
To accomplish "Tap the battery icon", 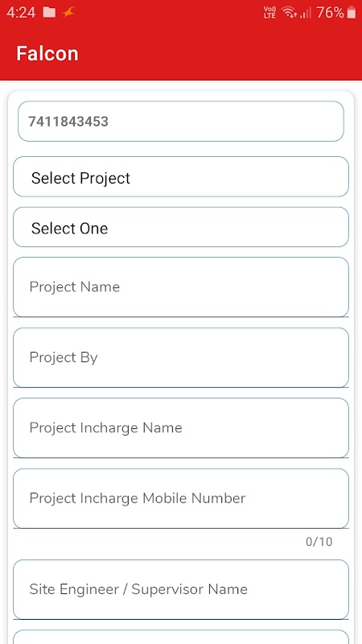I will click(x=352, y=13).
